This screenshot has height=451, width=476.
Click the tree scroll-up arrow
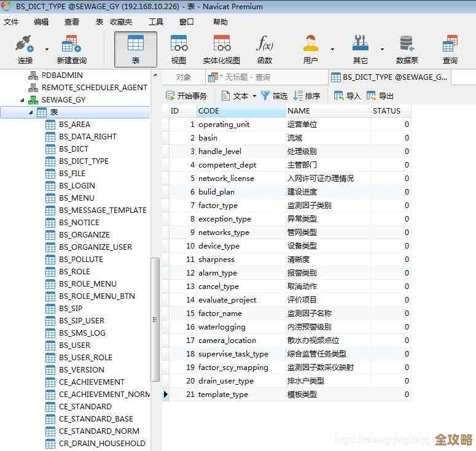[155, 75]
